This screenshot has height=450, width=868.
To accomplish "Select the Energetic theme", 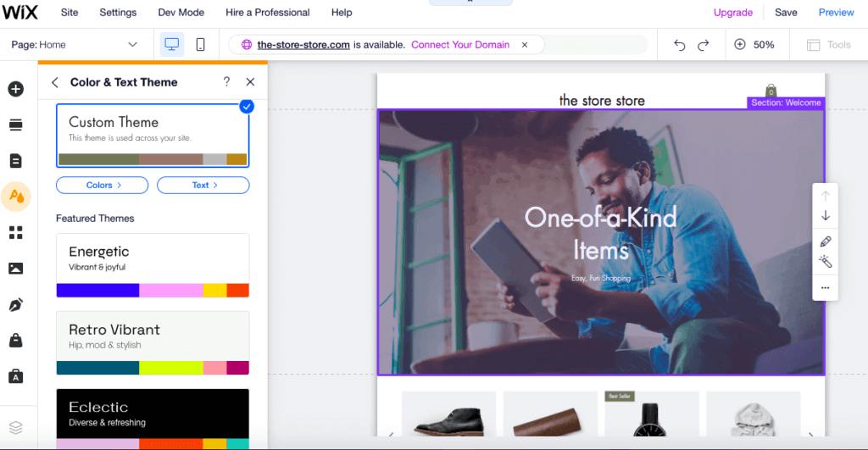I will (x=153, y=266).
